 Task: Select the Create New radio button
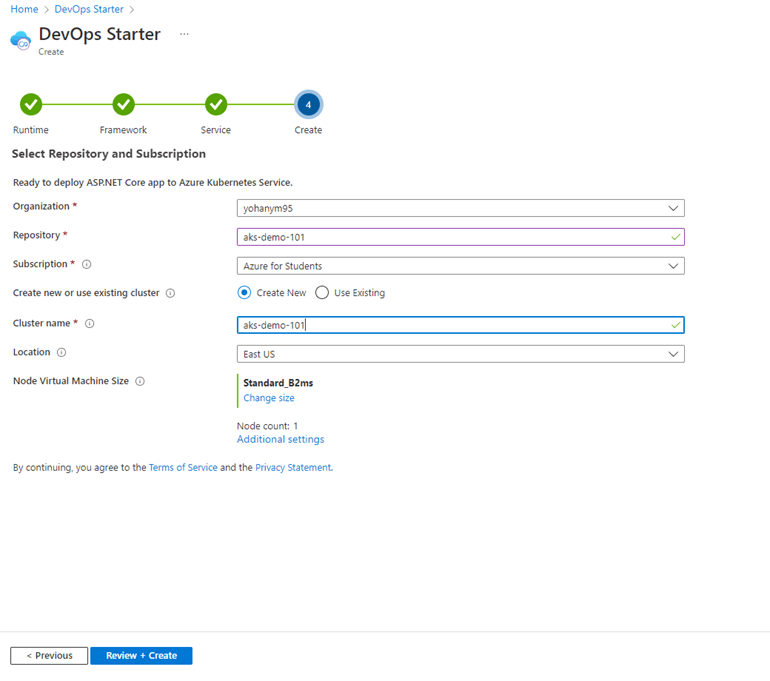click(244, 293)
